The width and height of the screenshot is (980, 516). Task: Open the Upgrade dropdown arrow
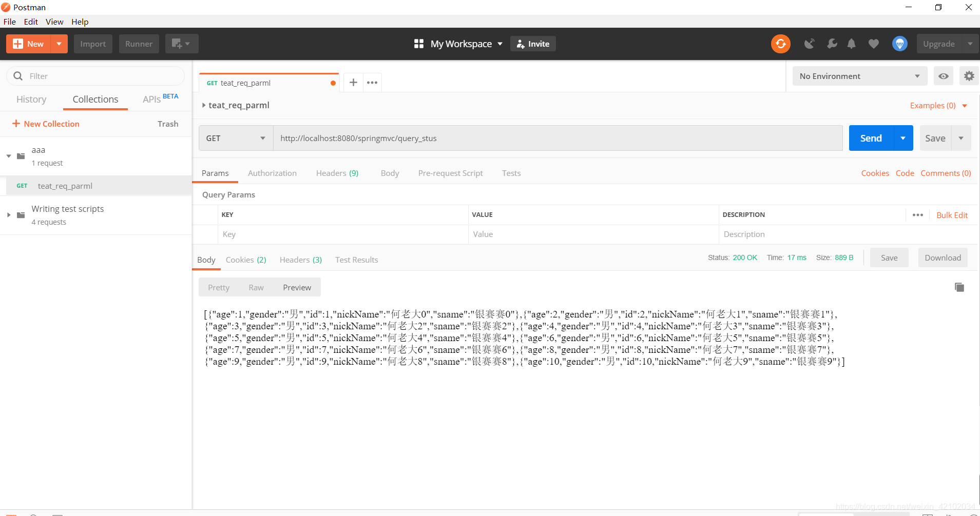(970, 44)
